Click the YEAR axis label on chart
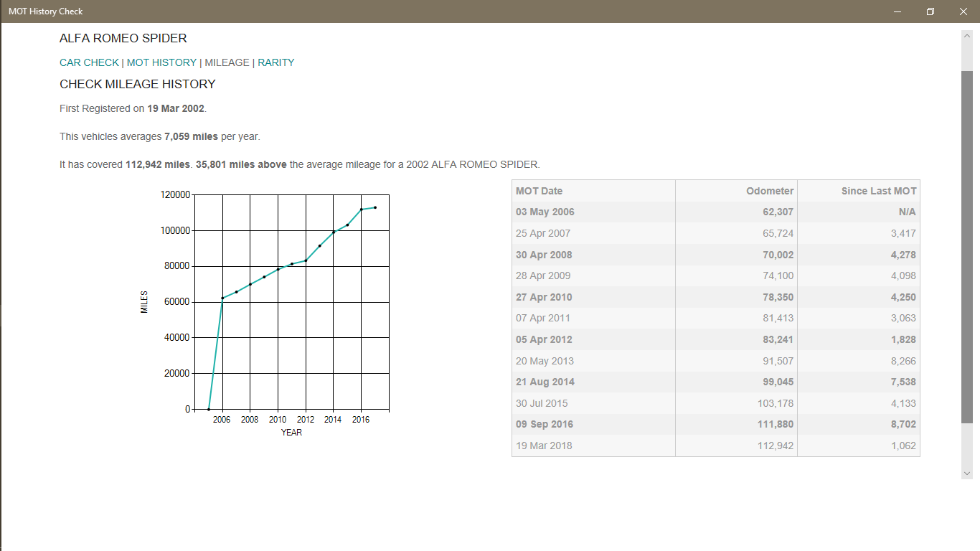This screenshot has width=980, height=551. 291,433
